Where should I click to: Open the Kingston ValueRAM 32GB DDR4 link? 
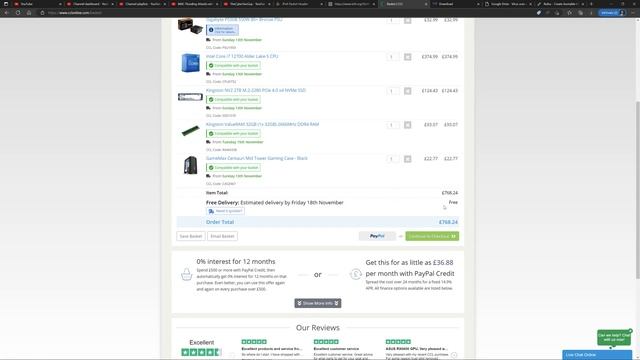pos(262,124)
